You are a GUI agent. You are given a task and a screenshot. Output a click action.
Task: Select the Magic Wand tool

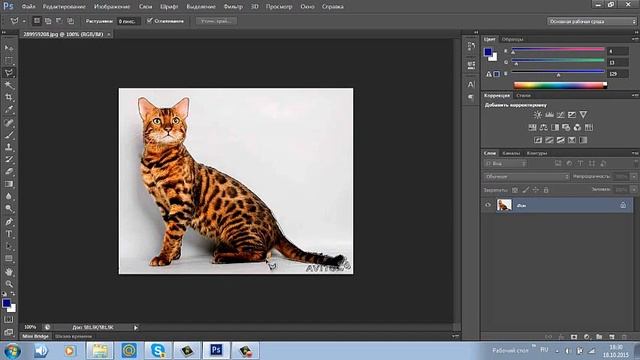click(9, 85)
